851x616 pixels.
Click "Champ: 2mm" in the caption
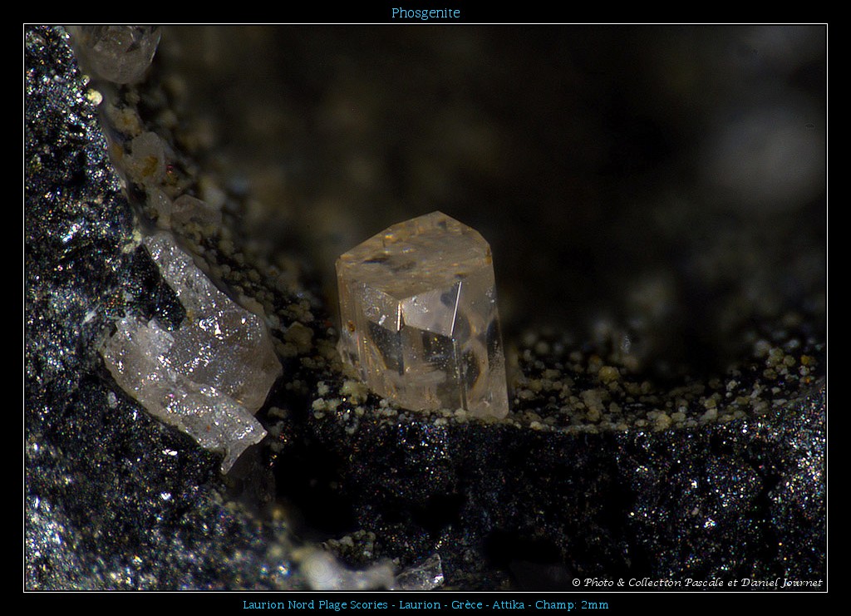572,604
